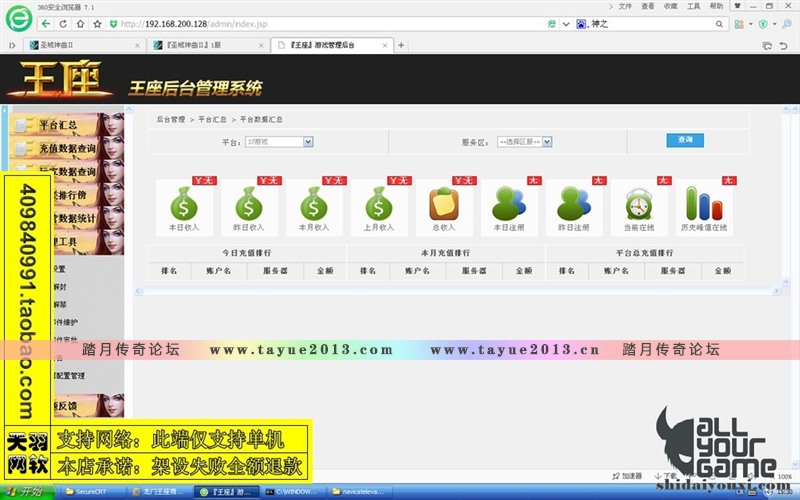The image size is (800, 500).
Task: Click the 总收入 notepad icon
Action: [x=443, y=205]
